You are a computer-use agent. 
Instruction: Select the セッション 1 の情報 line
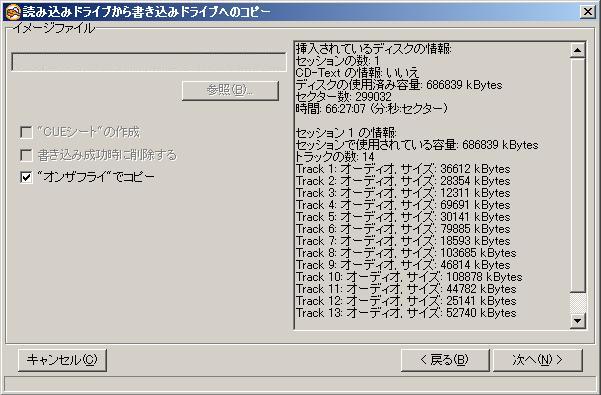coord(346,133)
